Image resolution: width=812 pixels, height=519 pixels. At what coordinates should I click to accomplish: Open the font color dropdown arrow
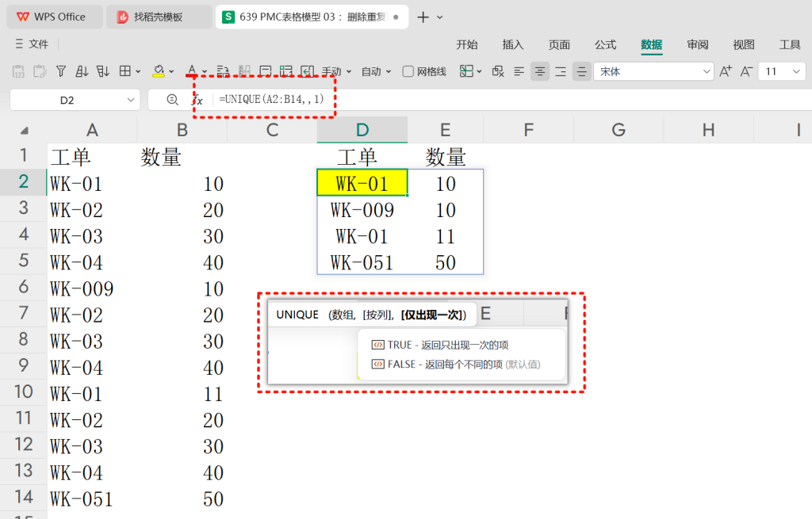205,72
